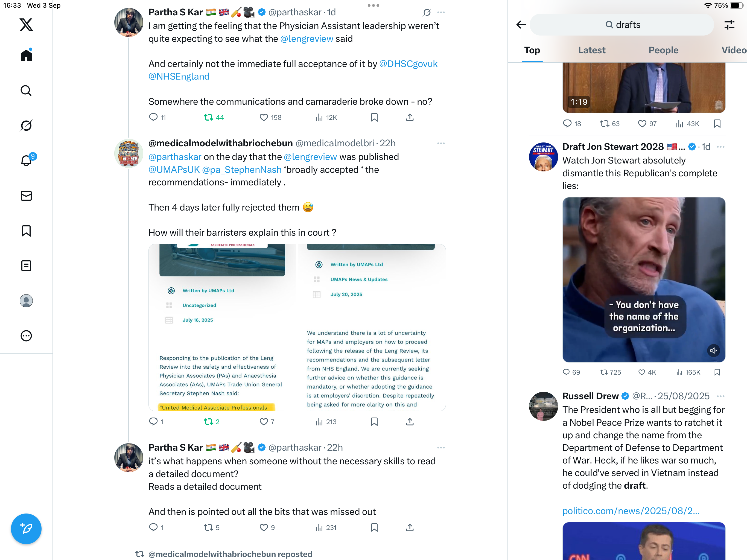The width and height of the screenshot is (747, 560).
Task: Bookmark the medicalmodelbri reply post
Action: point(374,422)
